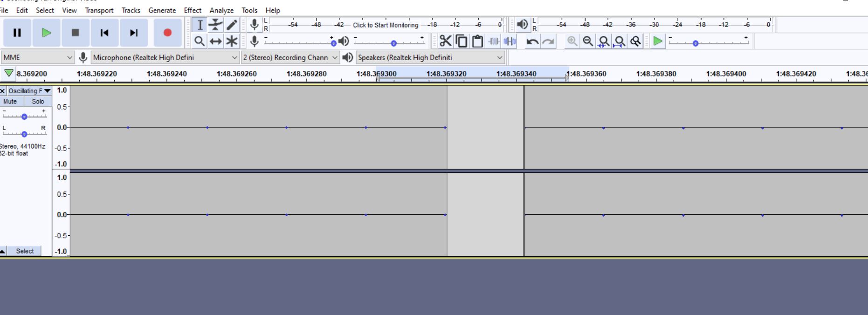Open the Effect menu

pos(193,10)
